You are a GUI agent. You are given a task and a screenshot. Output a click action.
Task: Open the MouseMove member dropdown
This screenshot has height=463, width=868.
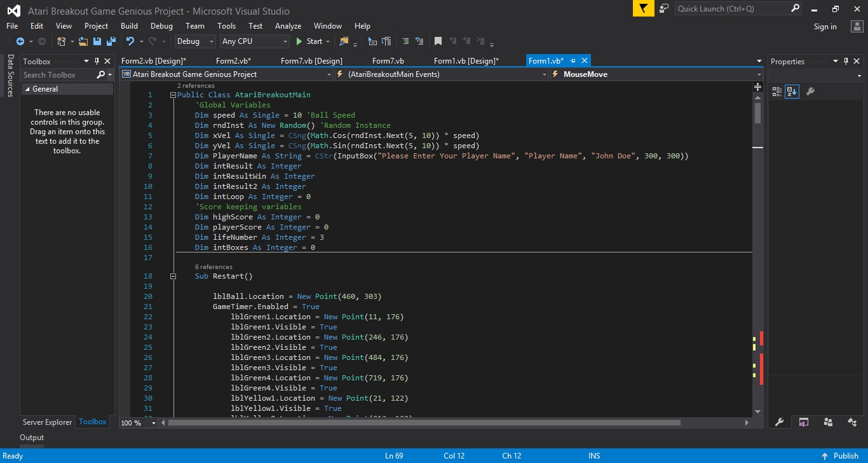click(656, 74)
